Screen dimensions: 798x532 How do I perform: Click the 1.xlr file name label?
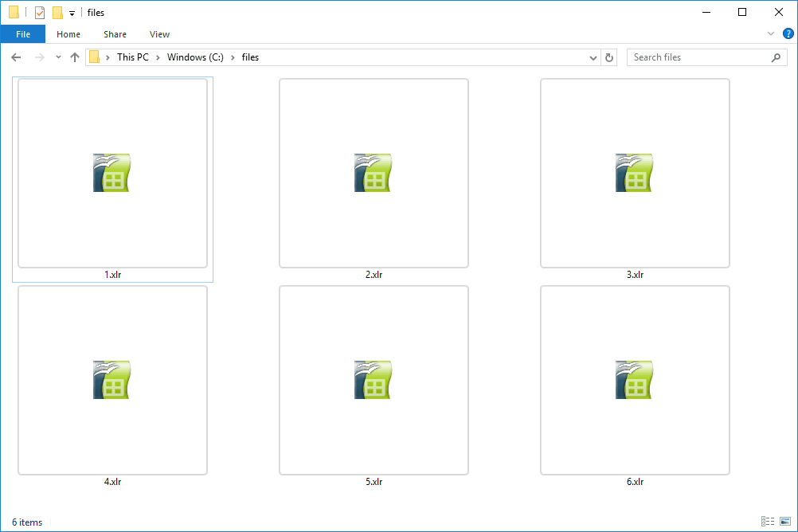[112, 275]
